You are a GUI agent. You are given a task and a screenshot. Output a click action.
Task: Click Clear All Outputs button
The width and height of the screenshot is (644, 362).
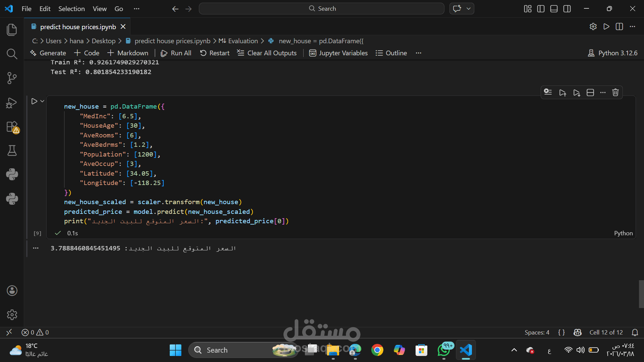(267, 53)
